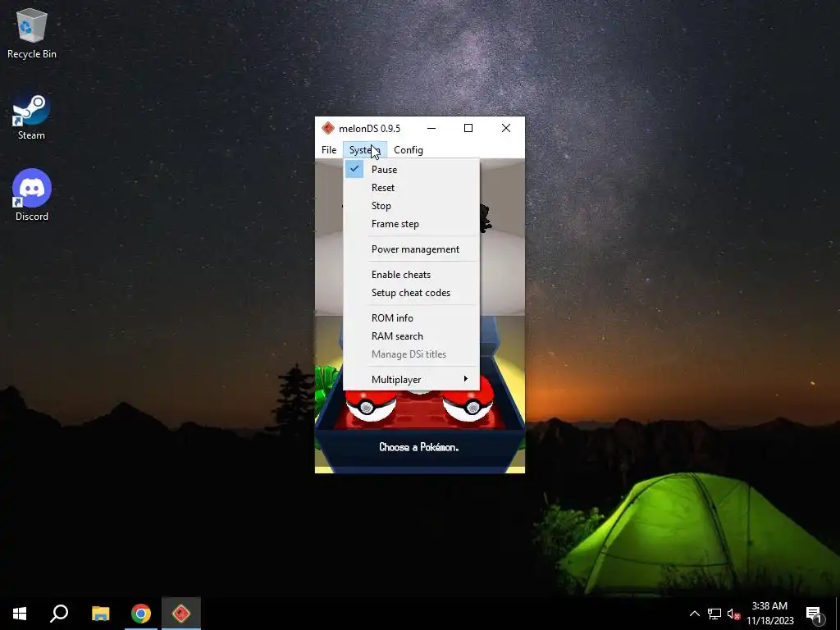Click the 'Choose a Pokémon.' text
Image resolution: width=840 pixels, height=630 pixels.
[419, 447]
